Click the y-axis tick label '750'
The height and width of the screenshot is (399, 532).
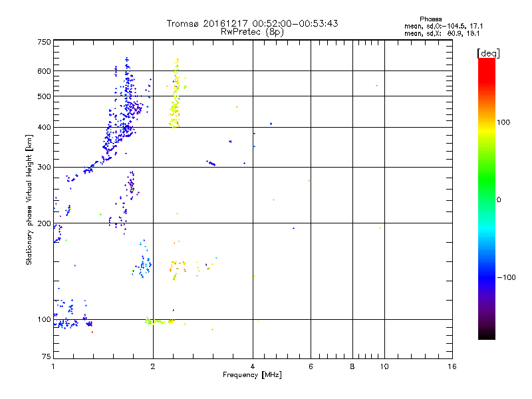point(44,42)
